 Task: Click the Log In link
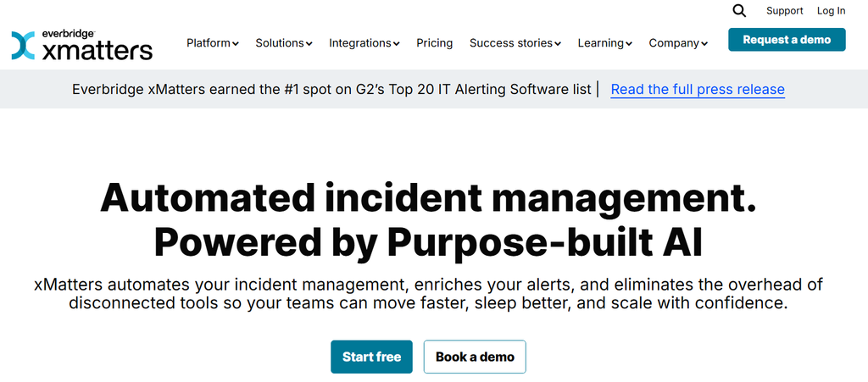click(x=831, y=10)
